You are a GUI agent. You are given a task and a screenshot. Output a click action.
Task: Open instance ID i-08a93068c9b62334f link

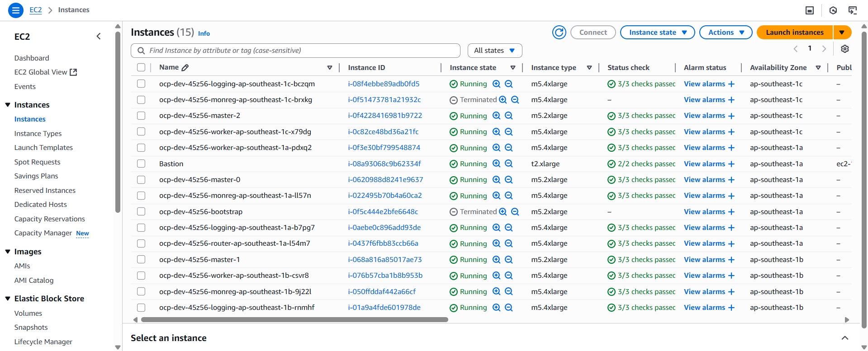pyautogui.click(x=384, y=164)
